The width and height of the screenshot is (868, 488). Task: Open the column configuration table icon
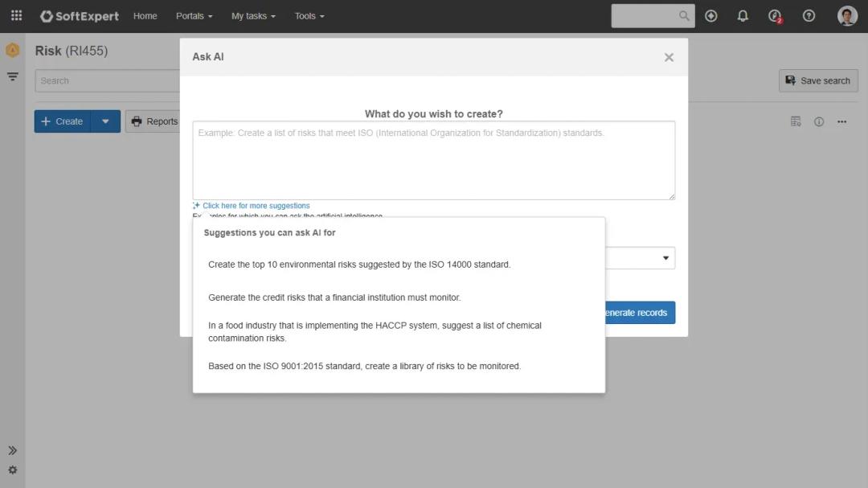coord(796,121)
